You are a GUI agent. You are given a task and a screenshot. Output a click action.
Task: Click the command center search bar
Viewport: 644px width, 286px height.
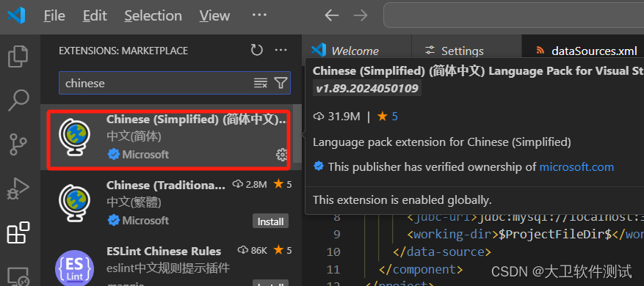tap(513, 15)
